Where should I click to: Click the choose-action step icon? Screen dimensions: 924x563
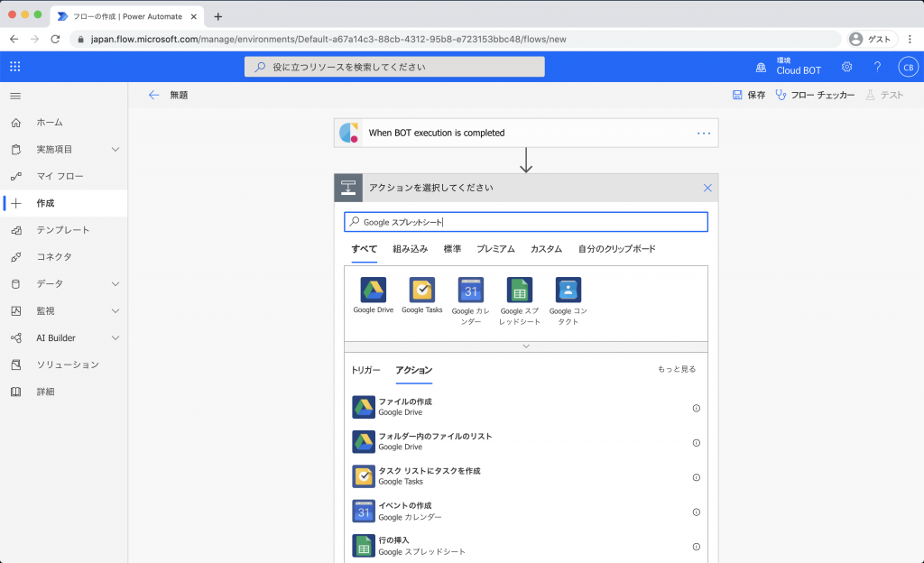[x=348, y=188]
